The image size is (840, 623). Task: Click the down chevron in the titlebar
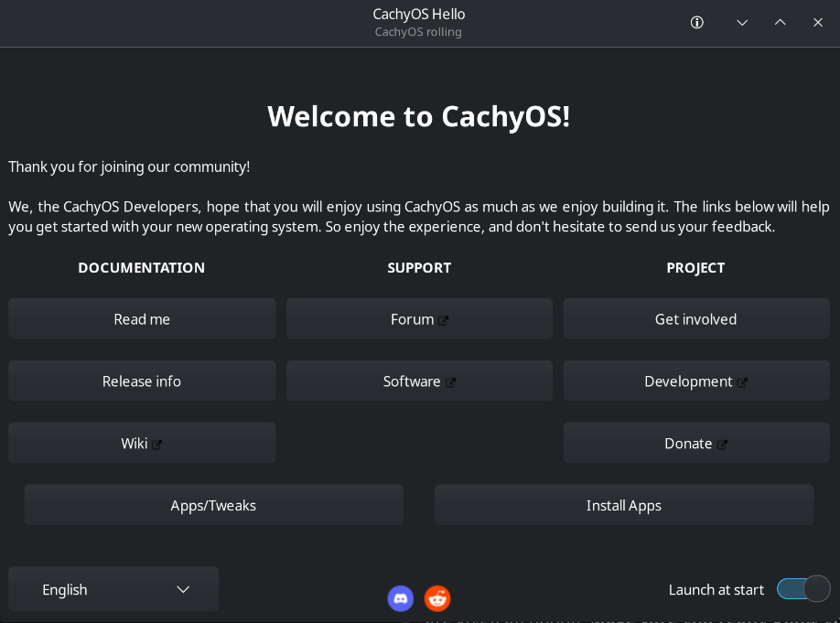[742, 22]
